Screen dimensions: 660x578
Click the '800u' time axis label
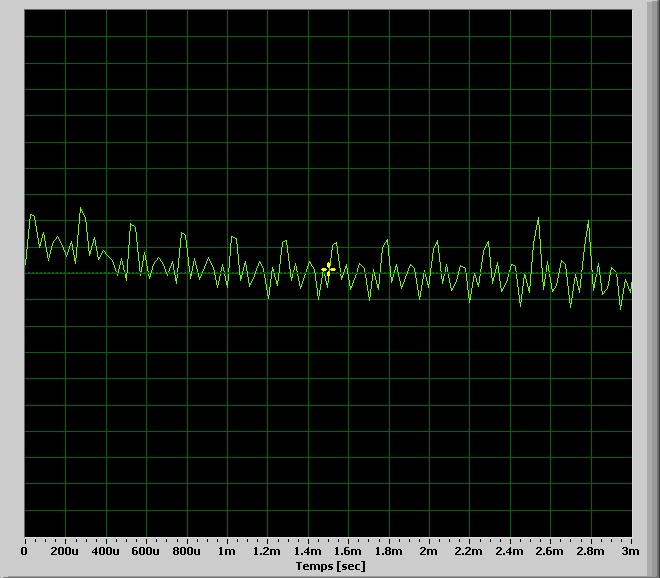coord(186,551)
